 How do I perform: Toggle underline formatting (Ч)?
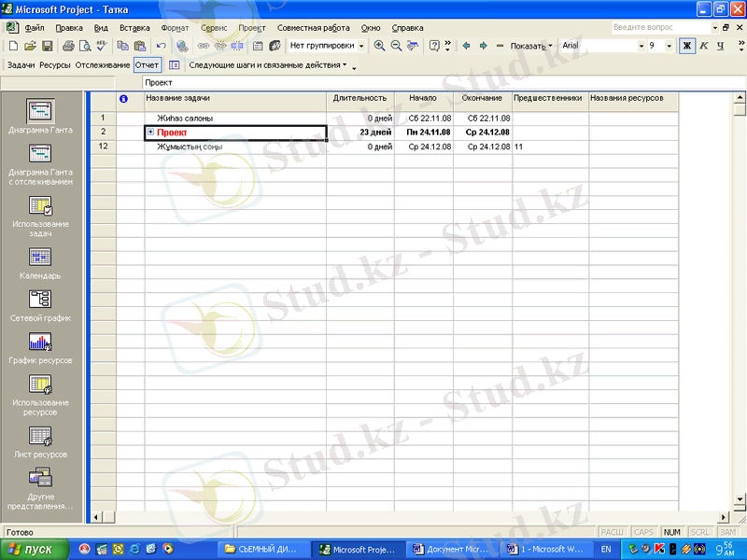point(720,46)
